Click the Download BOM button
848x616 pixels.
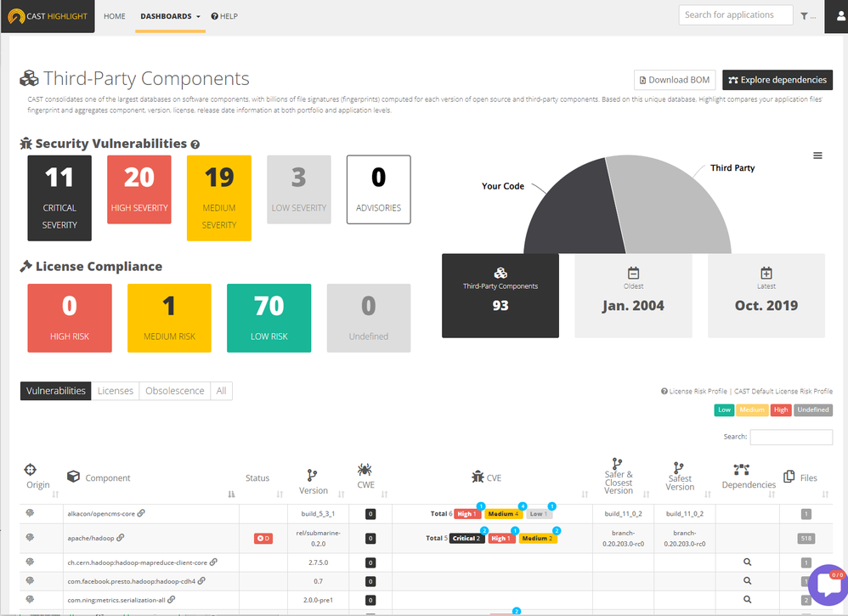click(675, 80)
